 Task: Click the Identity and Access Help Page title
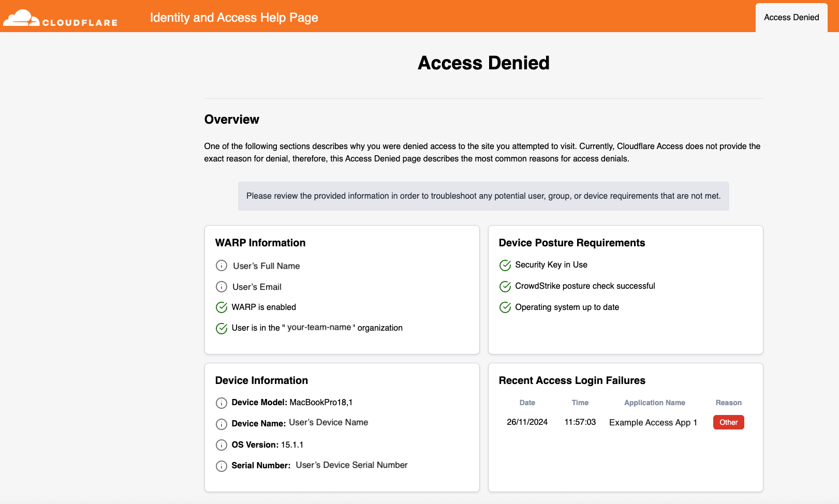click(234, 18)
